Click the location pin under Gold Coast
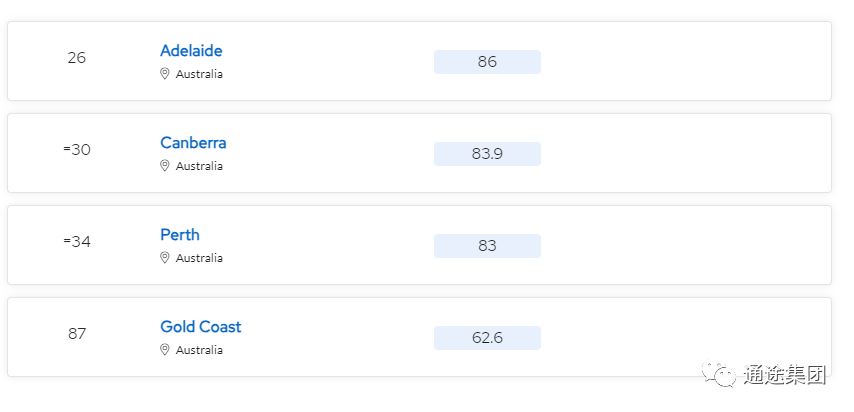 pos(164,350)
